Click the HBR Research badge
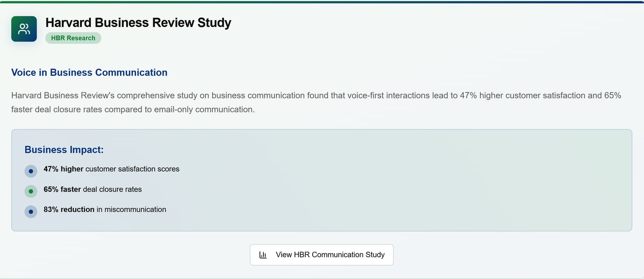Screen dimensions: 644x279 pos(73,38)
